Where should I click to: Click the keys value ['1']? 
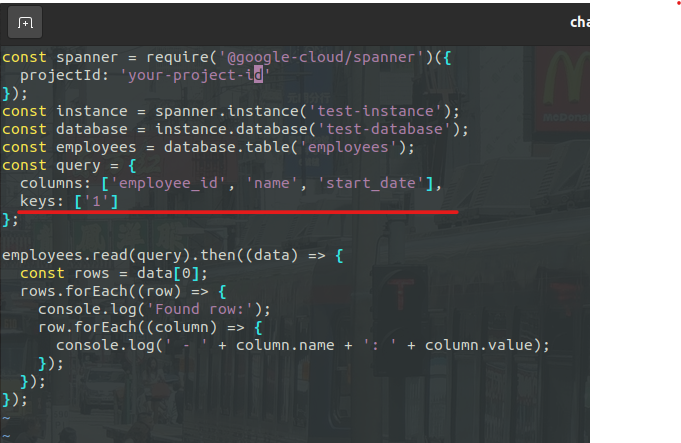(96, 201)
